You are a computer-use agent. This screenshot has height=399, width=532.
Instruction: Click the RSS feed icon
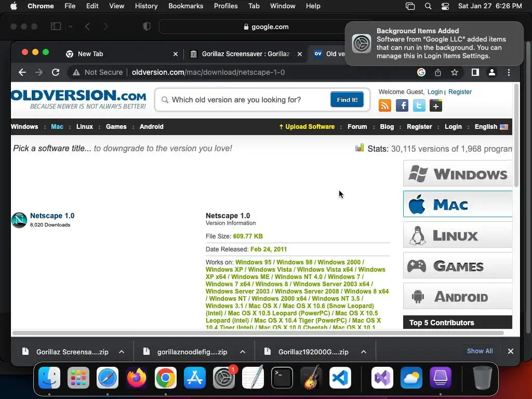385,106
